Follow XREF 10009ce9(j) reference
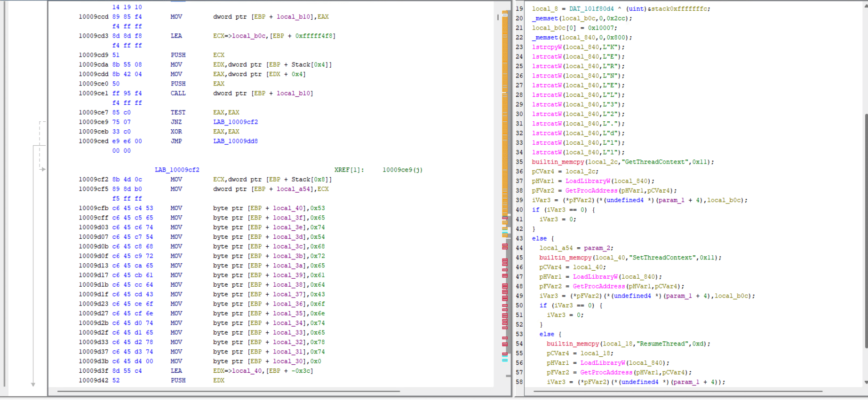Viewport: 868px width, 400px height. coord(402,170)
